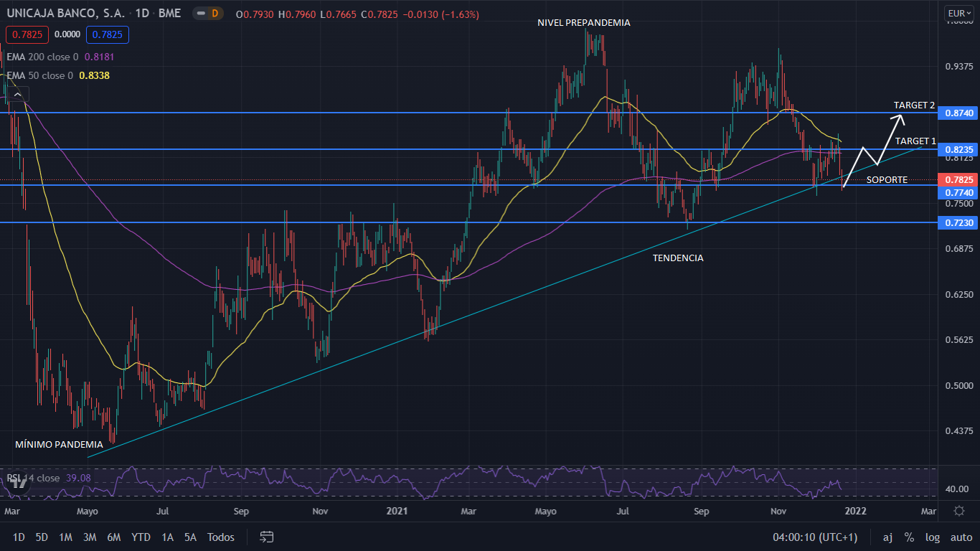Viewport: 980px width, 551px height.
Task: Click the 0.7230 price label on axis
Action: [x=958, y=223]
